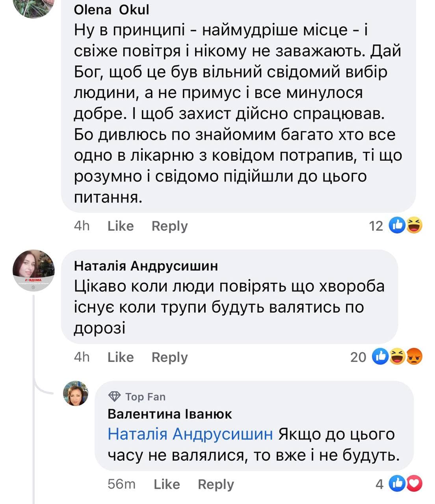Image resolution: width=435 pixels, height=504 pixels.
Task: Reply to Olena Okul's comment
Action: coord(169,226)
